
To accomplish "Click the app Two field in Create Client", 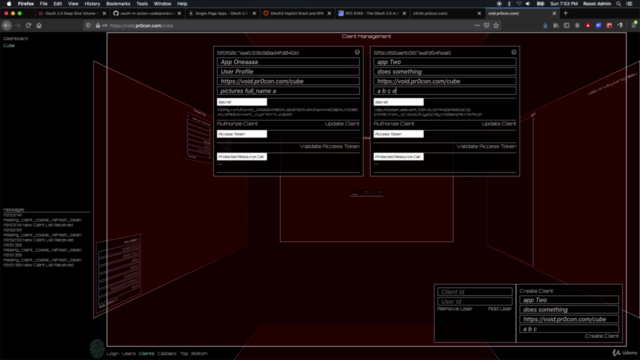I will tap(569, 300).
